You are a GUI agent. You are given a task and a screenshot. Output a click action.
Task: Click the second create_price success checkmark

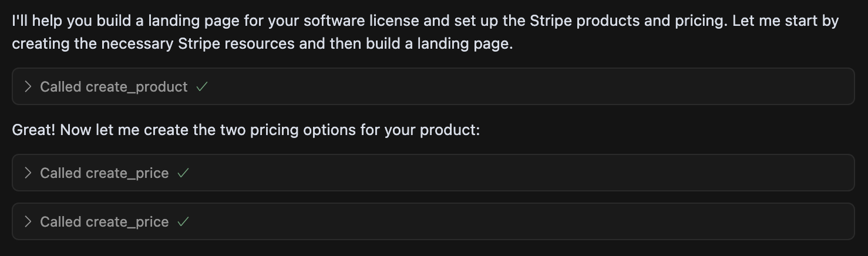click(183, 222)
